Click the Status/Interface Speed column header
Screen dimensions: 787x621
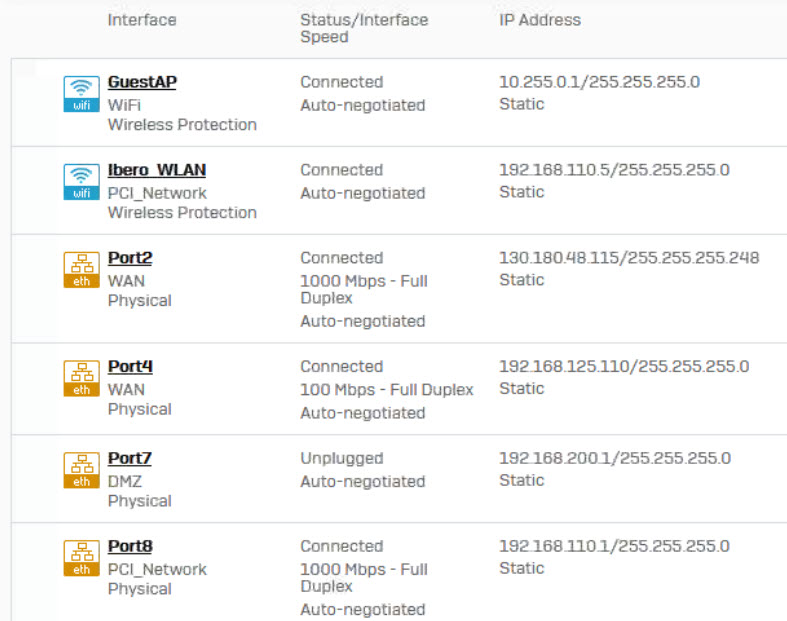364,28
